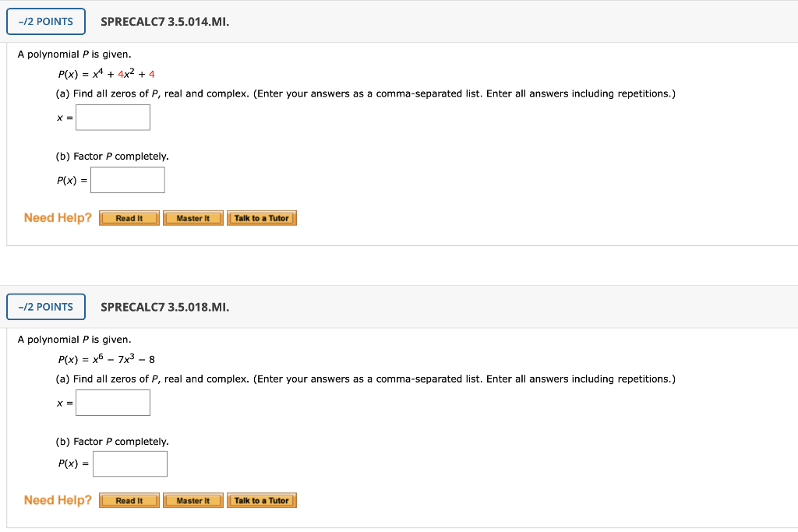The image size is (798, 532).
Task: Click the zeros answer box for 3.5.018
Action: pos(113,402)
